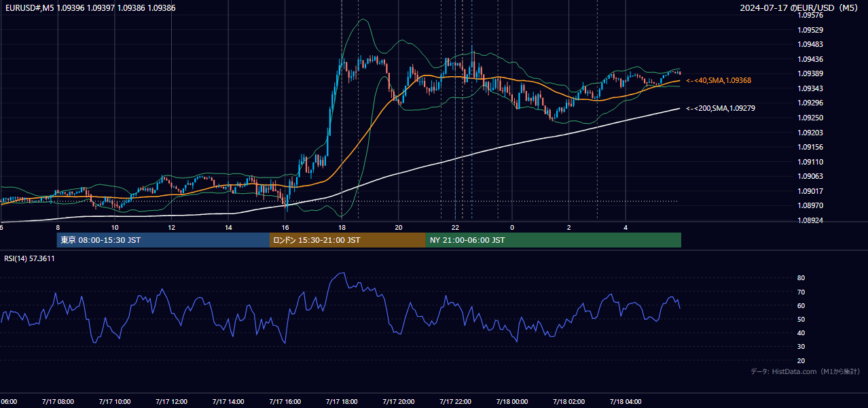Click RSI scale level 50
This screenshot has width=868, height=408.
(x=801, y=319)
